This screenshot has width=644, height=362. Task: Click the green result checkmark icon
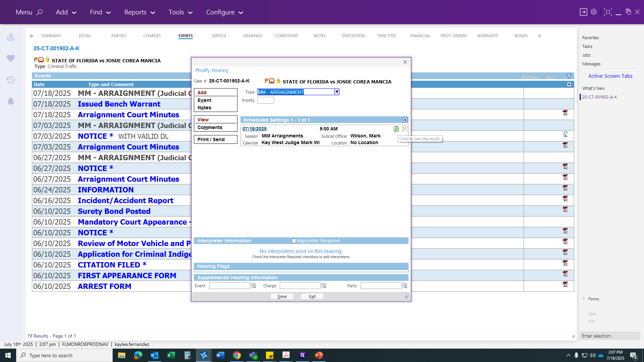pyautogui.click(x=396, y=129)
